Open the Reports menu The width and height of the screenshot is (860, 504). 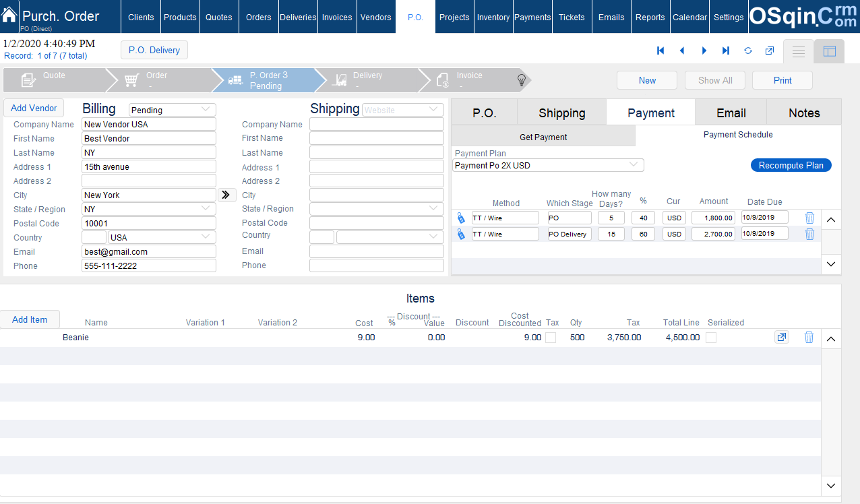point(650,17)
